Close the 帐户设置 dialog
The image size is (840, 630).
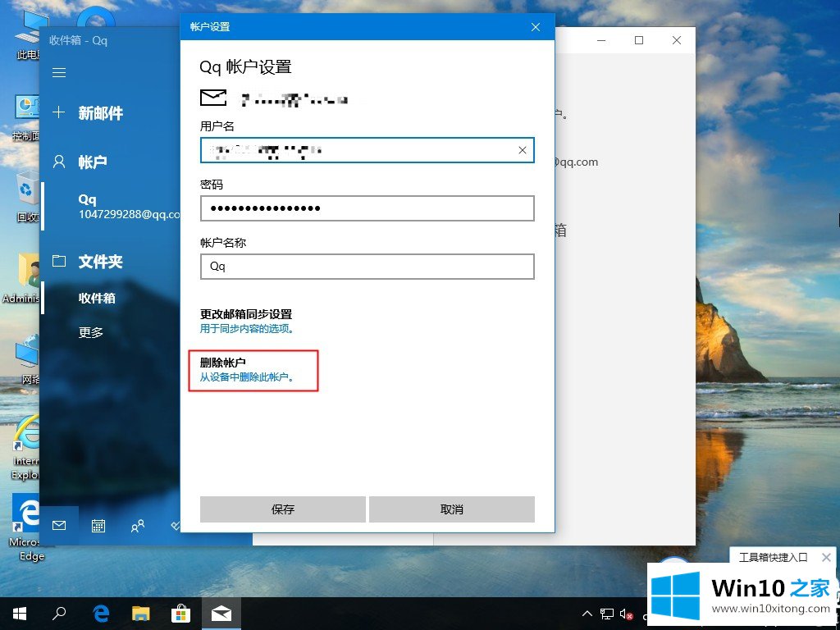pyautogui.click(x=536, y=27)
